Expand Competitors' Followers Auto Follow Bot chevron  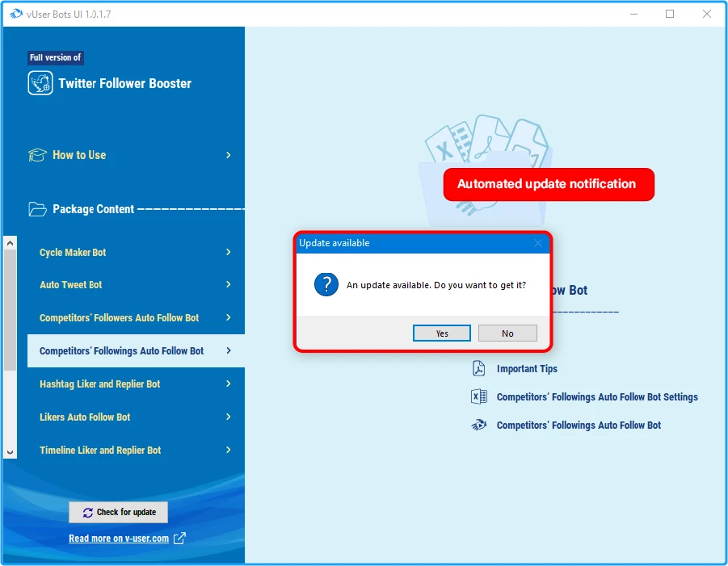coord(228,317)
